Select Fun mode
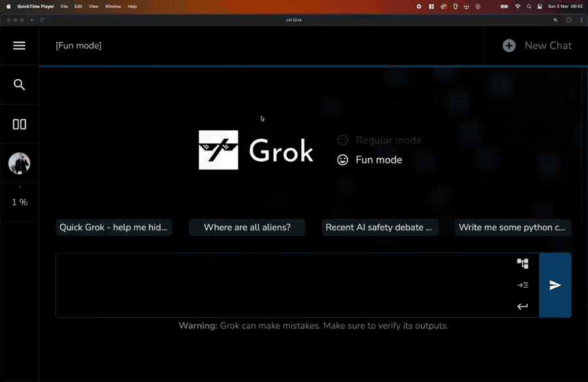 [x=379, y=160]
